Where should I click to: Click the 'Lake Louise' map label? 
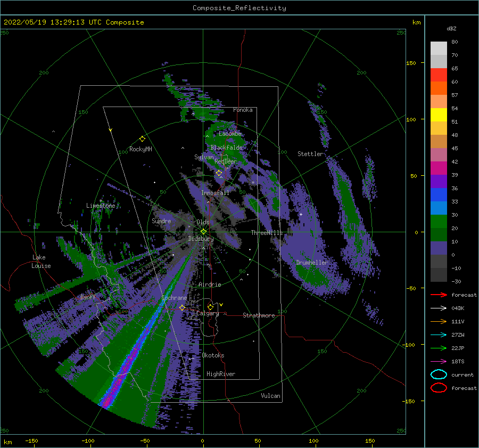click(41, 262)
